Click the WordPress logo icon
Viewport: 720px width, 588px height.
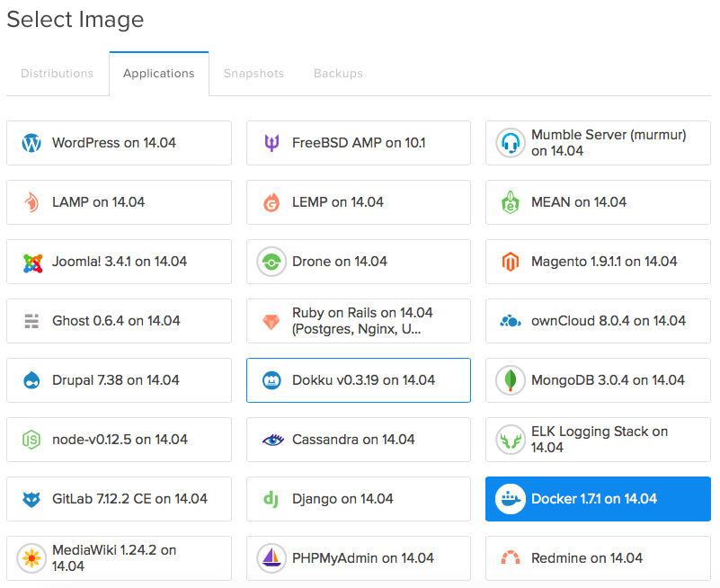pos(31,143)
